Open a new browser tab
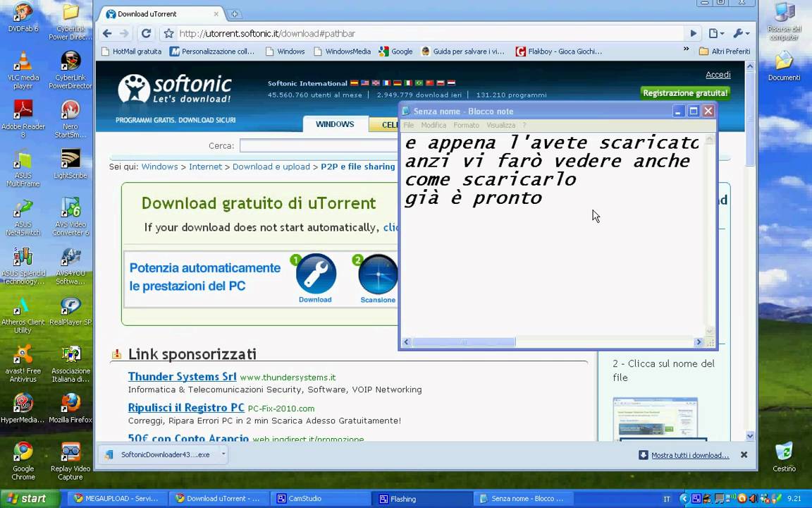 pyautogui.click(x=234, y=14)
